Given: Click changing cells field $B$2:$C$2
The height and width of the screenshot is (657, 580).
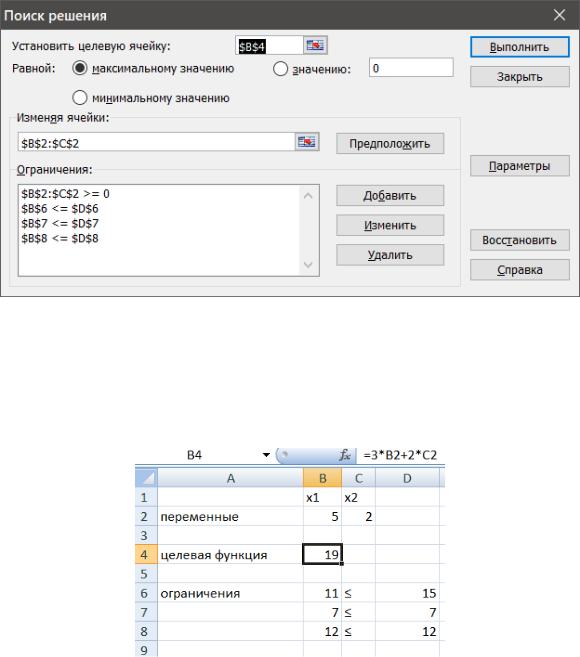Looking at the screenshot, I should coord(157,142).
